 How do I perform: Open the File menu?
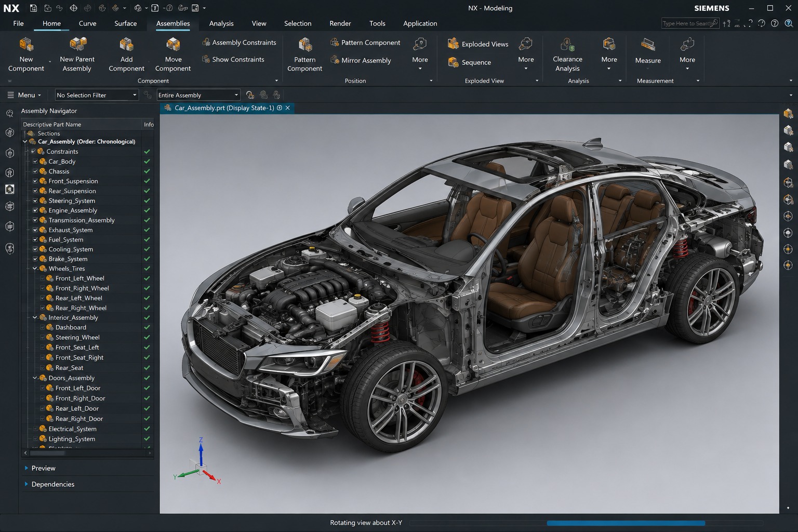click(18, 23)
